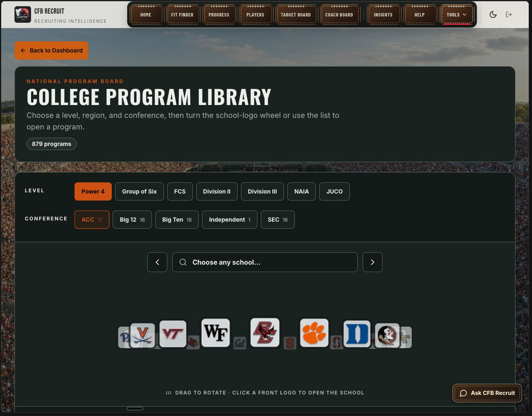
Task: Pick the Louisville cardinal logo
Action: 193,342
